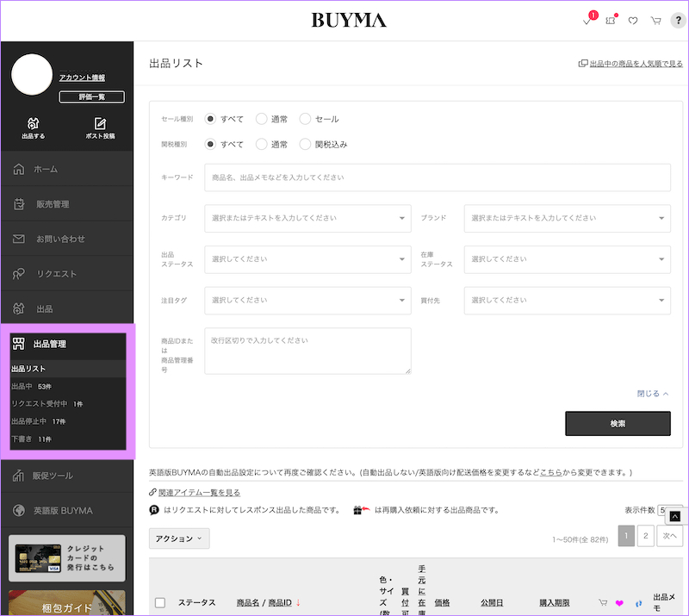Open favorites heart icon in header

pos(633,21)
